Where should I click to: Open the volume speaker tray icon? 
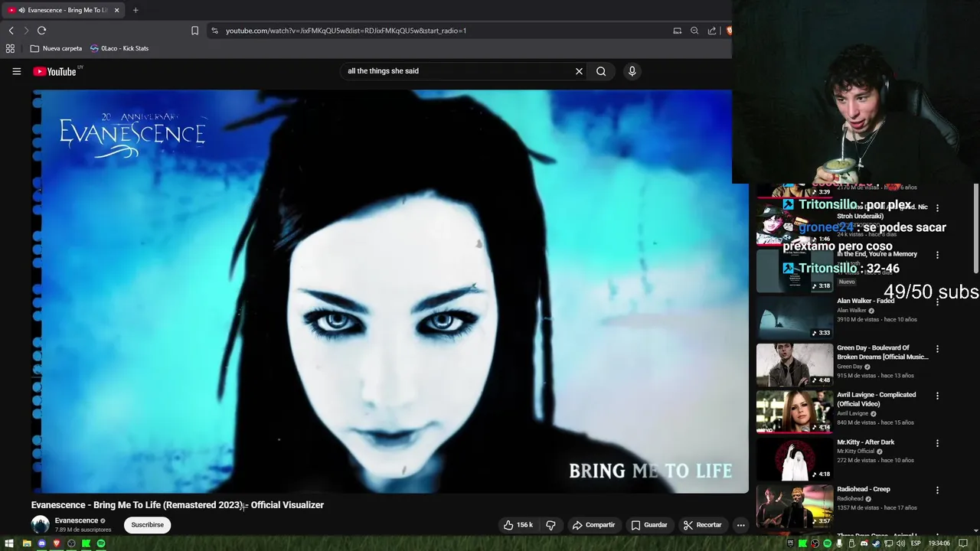click(x=900, y=543)
